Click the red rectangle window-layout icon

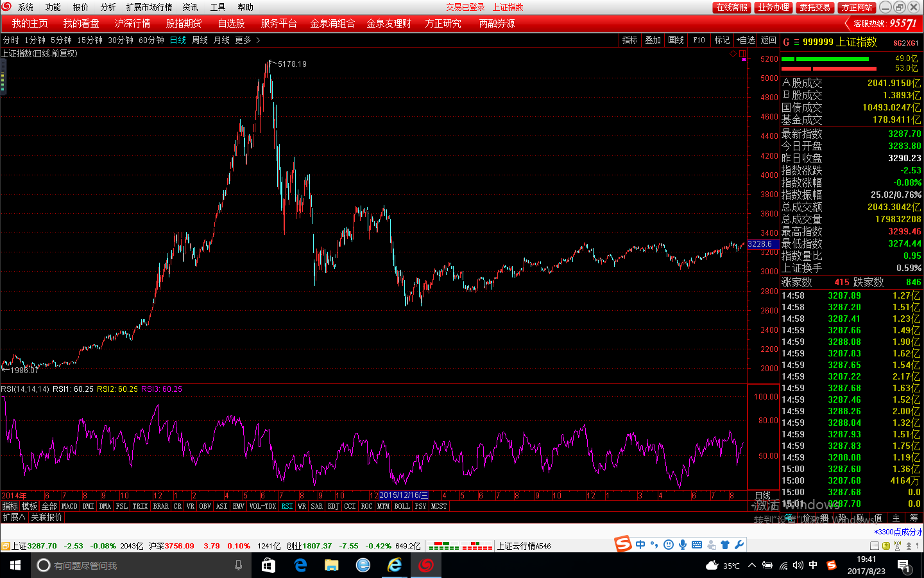(742, 54)
